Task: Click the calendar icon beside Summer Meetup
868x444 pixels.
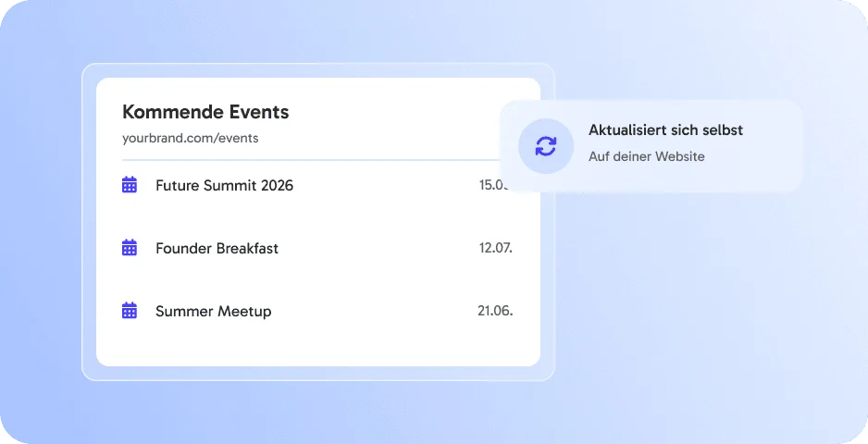Action: click(129, 311)
